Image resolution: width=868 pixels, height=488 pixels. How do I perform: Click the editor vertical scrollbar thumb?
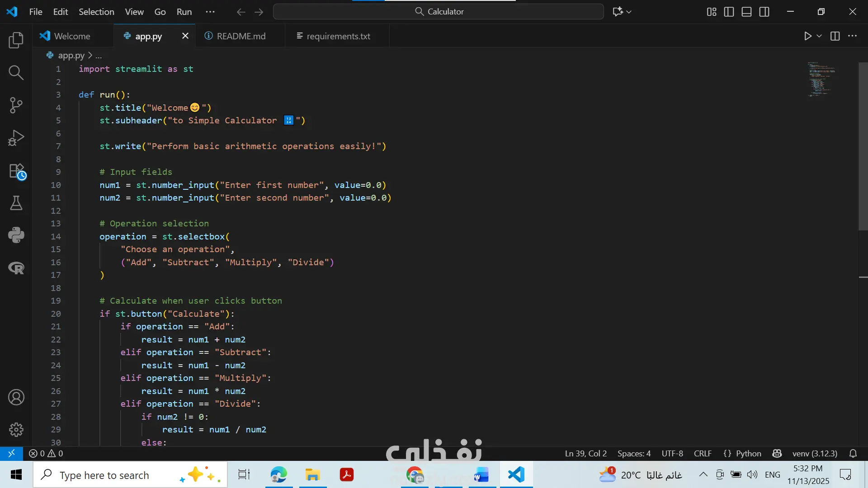(x=863, y=146)
